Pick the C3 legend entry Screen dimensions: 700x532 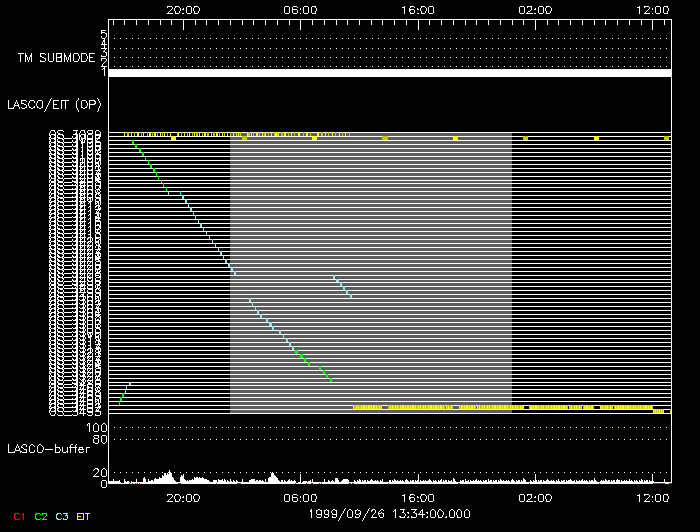tap(64, 516)
